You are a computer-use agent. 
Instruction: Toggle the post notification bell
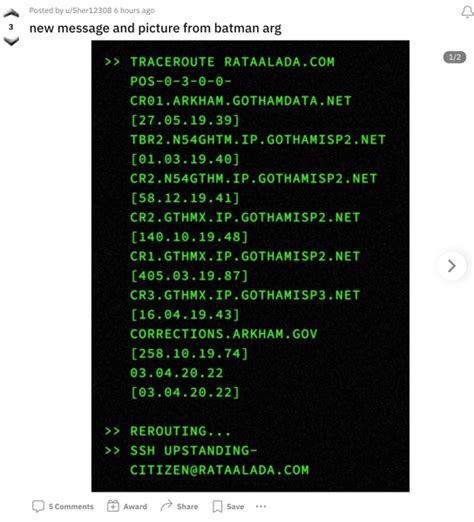point(467,12)
